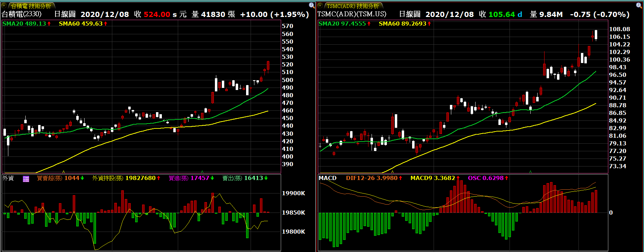Click the closing price 105.64
644x252 pixels.
point(502,15)
